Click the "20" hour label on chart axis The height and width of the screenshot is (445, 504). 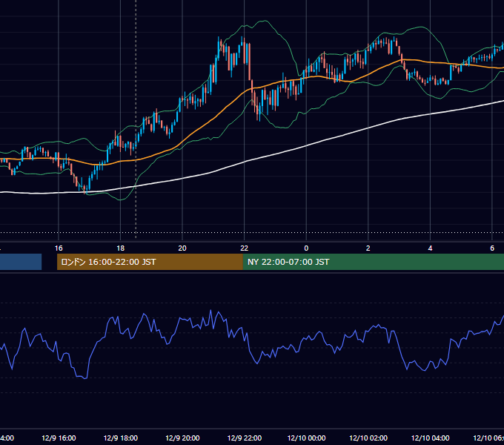(182, 248)
